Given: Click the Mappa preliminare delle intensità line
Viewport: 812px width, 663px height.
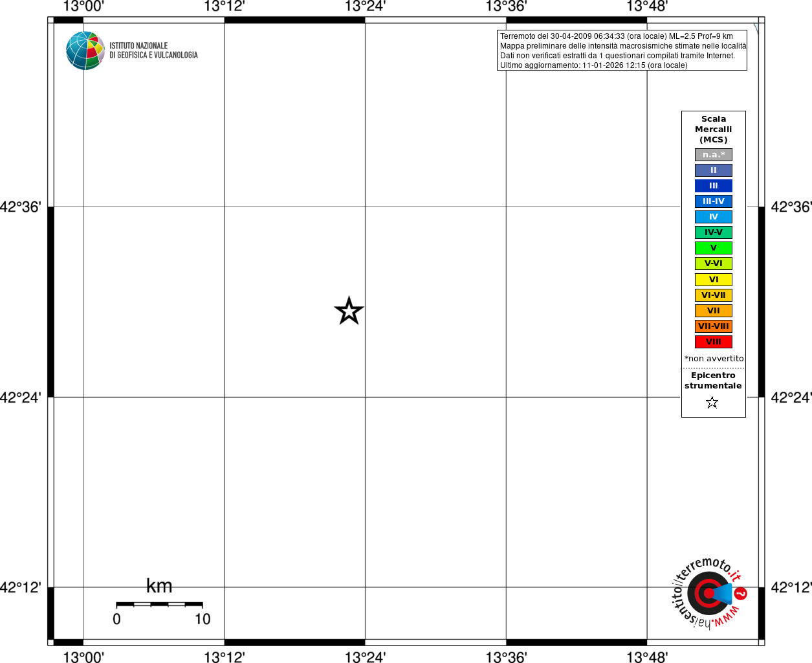Looking at the screenshot, I should pos(623,46).
